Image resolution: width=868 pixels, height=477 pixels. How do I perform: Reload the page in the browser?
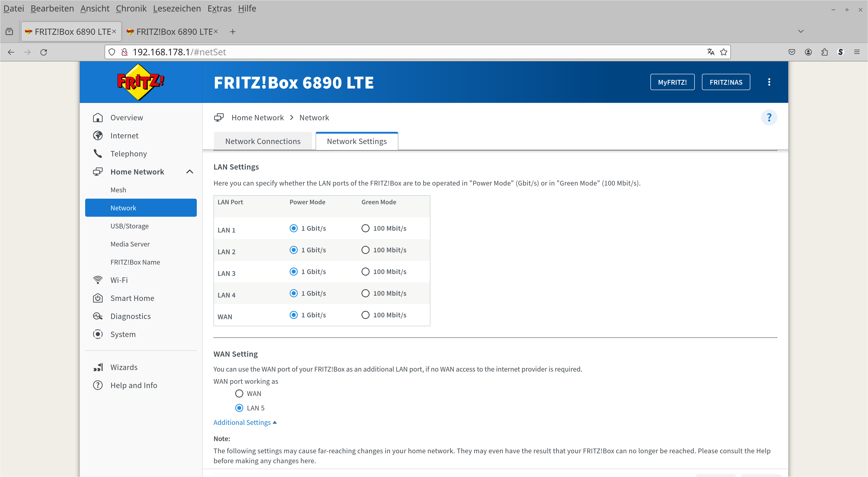pyautogui.click(x=43, y=52)
